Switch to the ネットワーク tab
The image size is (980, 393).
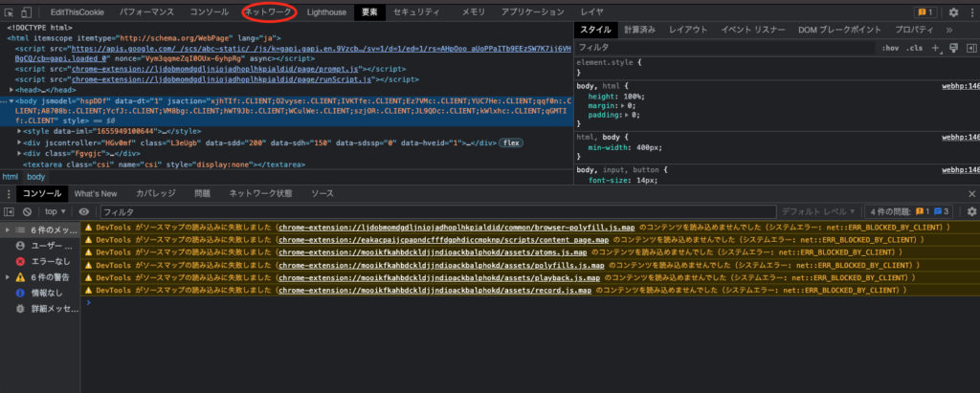coord(268,12)
